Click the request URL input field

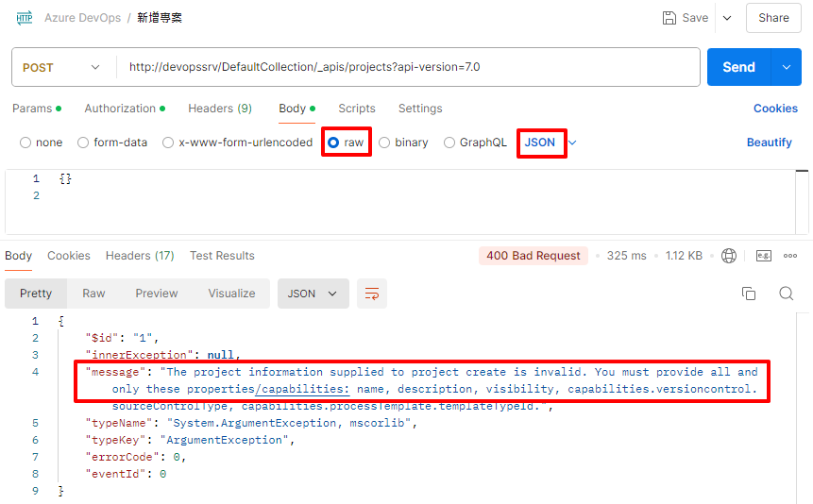click(x=406, y=67)
